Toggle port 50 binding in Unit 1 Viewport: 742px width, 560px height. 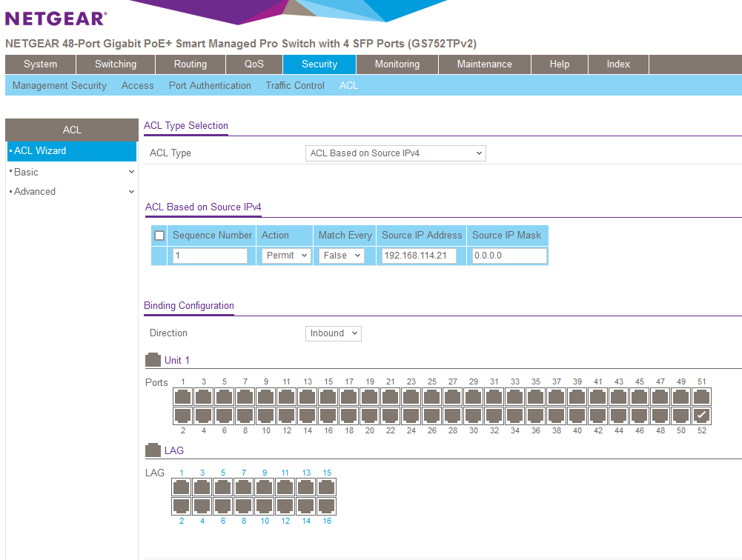pos(681,416)
